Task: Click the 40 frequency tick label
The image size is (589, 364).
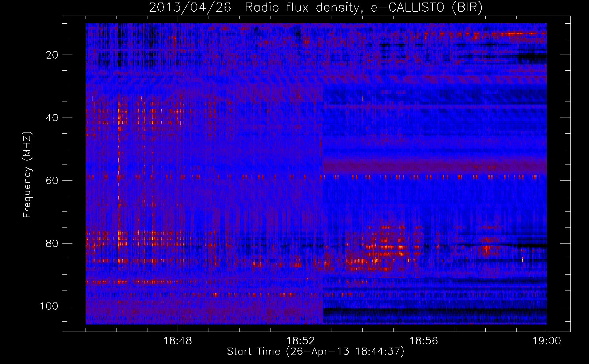Action: 52,118
